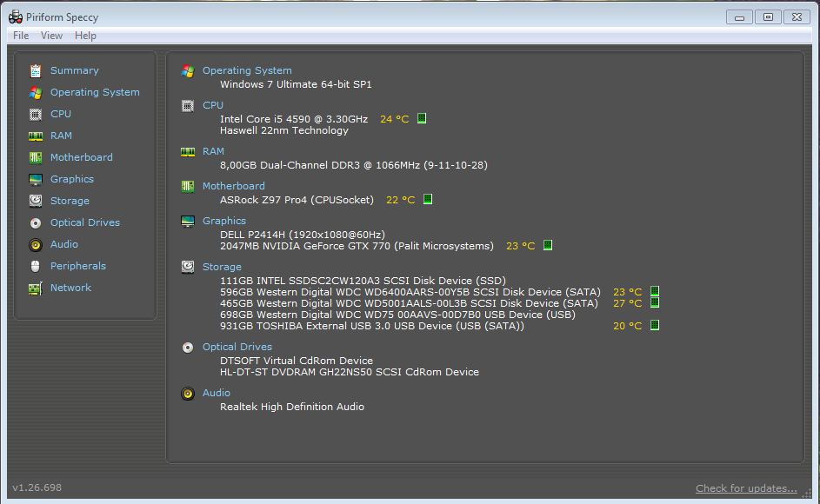This screenshot has height=504, width=820.
Task: Click the ASRock Z97 Pro4 text
Action: coord(297,200)
